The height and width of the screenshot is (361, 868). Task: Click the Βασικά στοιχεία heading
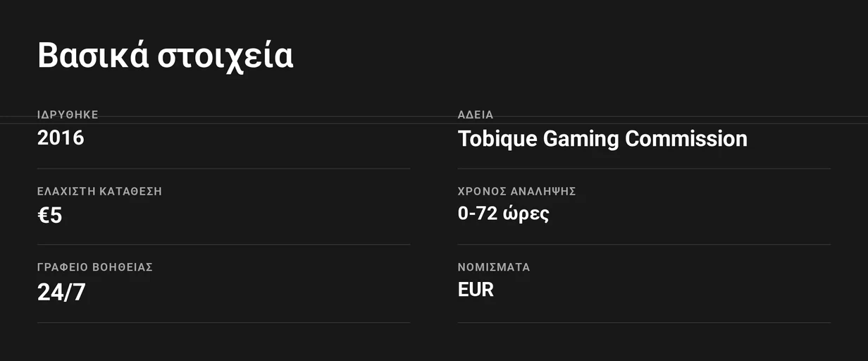[x=165, y=56]
